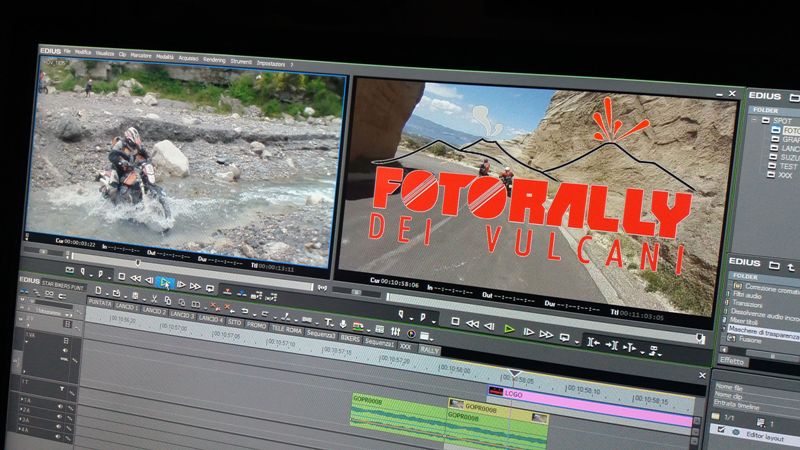Click Overwrite to Timeline icon in player

tap(241, 293)
